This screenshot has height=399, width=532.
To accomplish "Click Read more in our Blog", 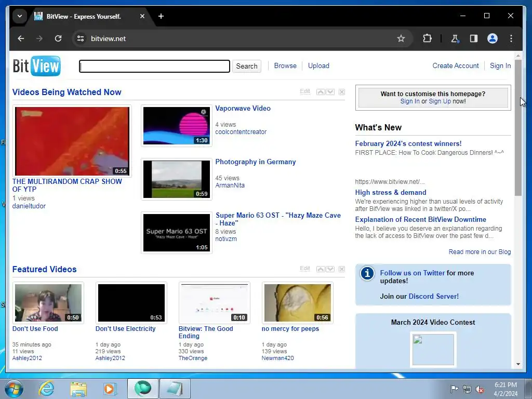I will pyautogui.click(x=480, y=252).
